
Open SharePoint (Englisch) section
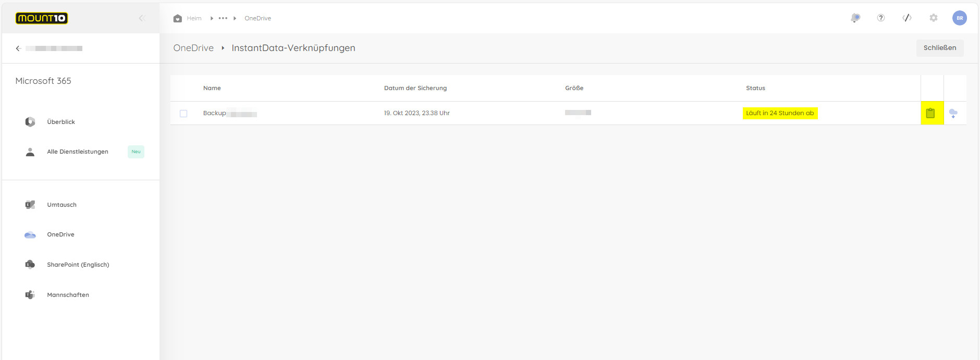coord(78,265)
